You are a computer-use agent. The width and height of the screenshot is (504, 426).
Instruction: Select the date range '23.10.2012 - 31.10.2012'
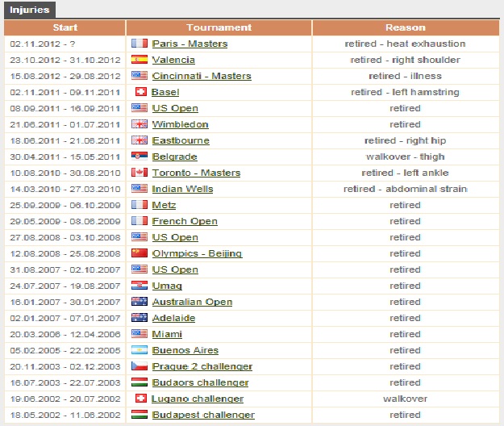(65, 60)
